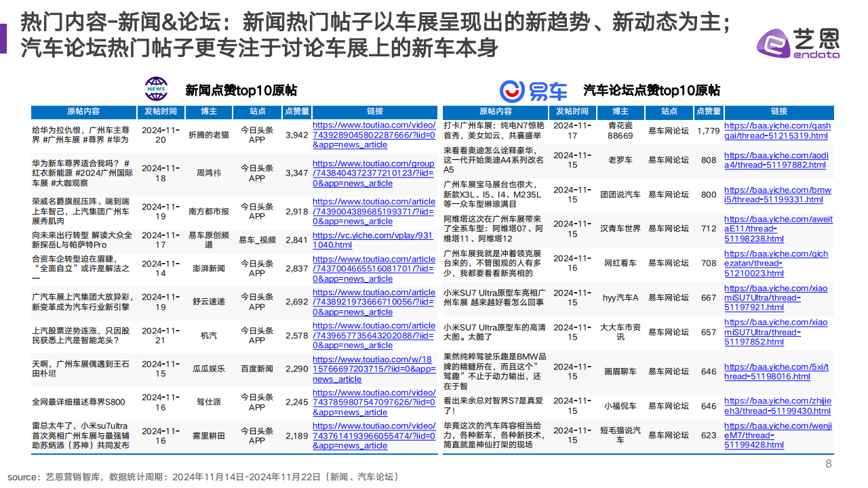This screenshot has height=488, width=868.
Task: Select blogger 老罗车 cell
Action: click(620, 160)
